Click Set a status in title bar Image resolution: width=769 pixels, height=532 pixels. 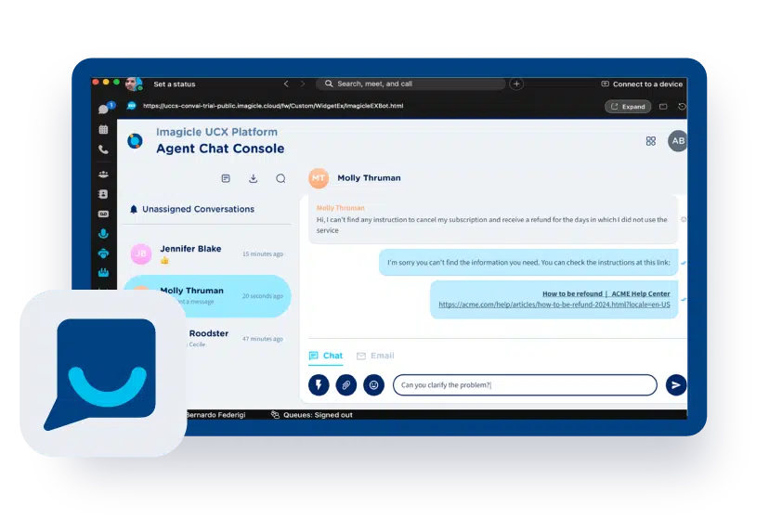tap(174, 84)
